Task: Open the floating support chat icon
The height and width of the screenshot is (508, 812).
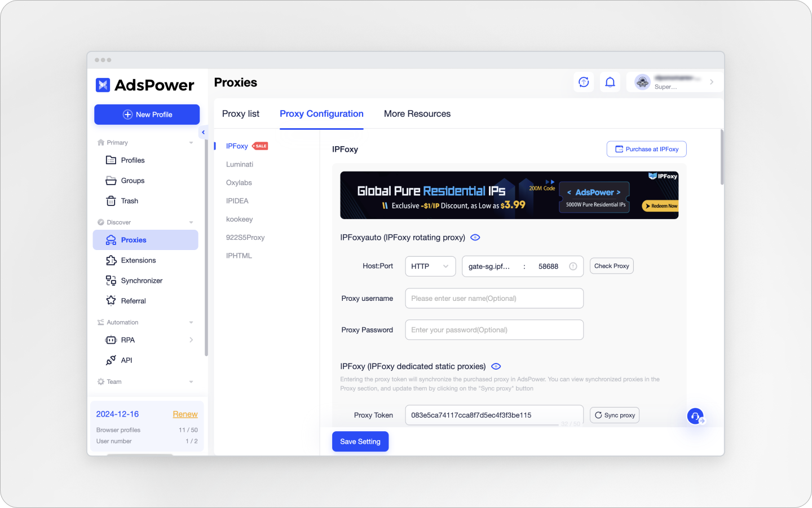Action: click(695, 416)
